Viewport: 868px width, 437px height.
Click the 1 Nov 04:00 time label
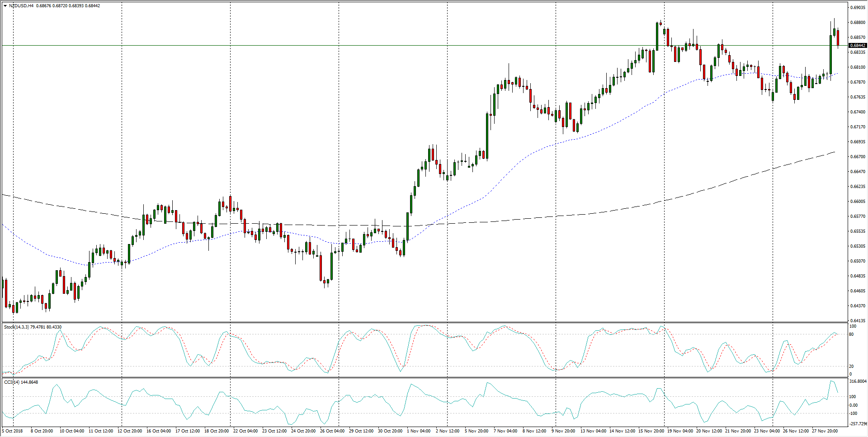tap(419, 431)
